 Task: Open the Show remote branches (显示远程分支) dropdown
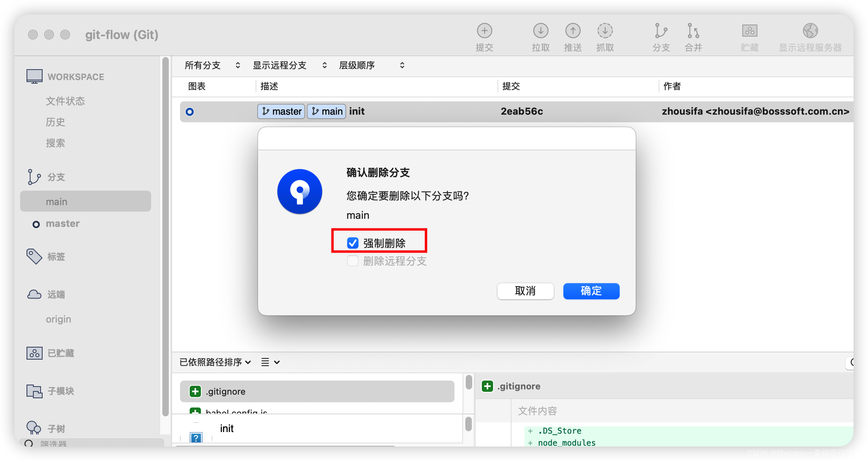[x=290, y=65]
